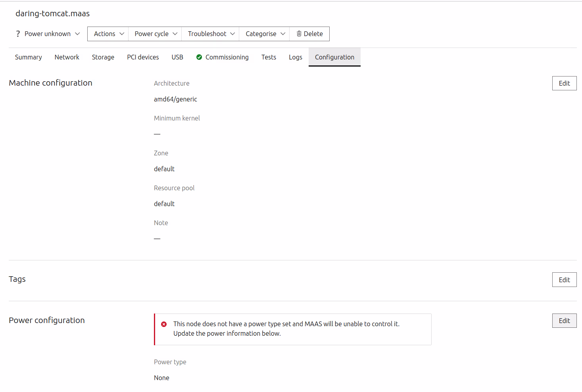Edit the Machine configuration section
This screenshot has width=582, height=392.
point(564,83)
